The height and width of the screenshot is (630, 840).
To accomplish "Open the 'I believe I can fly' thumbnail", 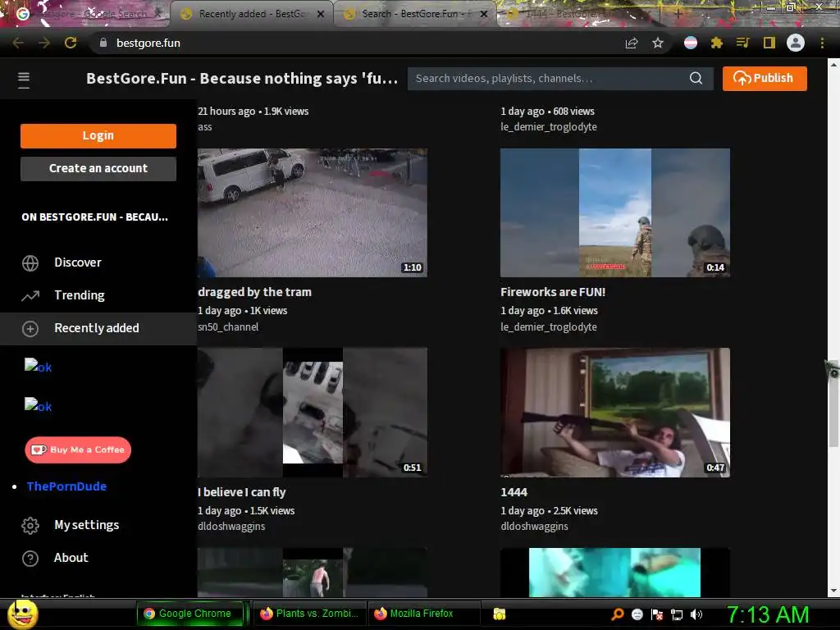I will 313,413.
